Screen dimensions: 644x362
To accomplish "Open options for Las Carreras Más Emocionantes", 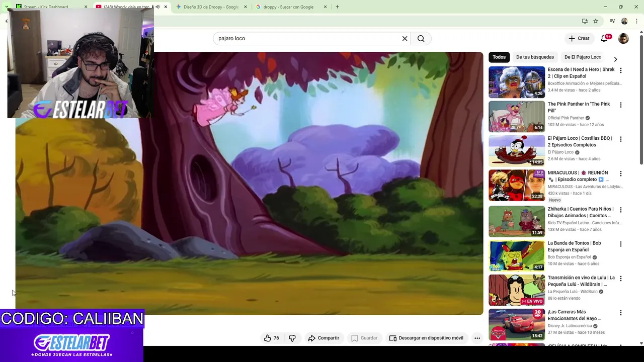I will click(620, 313).
